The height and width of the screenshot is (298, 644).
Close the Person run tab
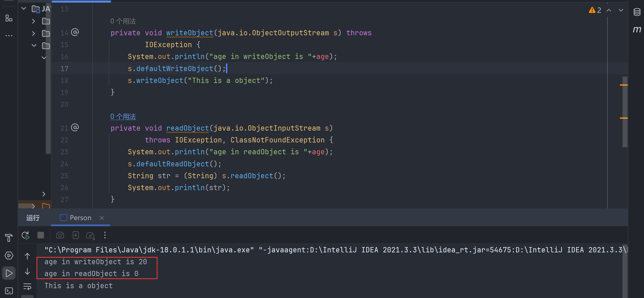[x=102, y=218]
